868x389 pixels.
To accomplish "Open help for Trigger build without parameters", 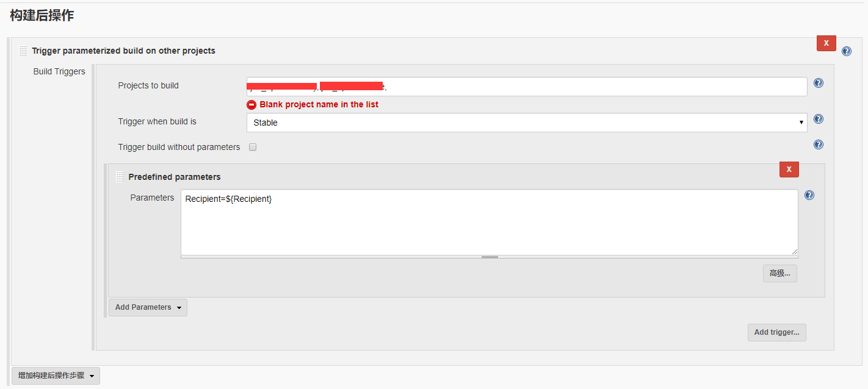I will click(x=819, y=145).
